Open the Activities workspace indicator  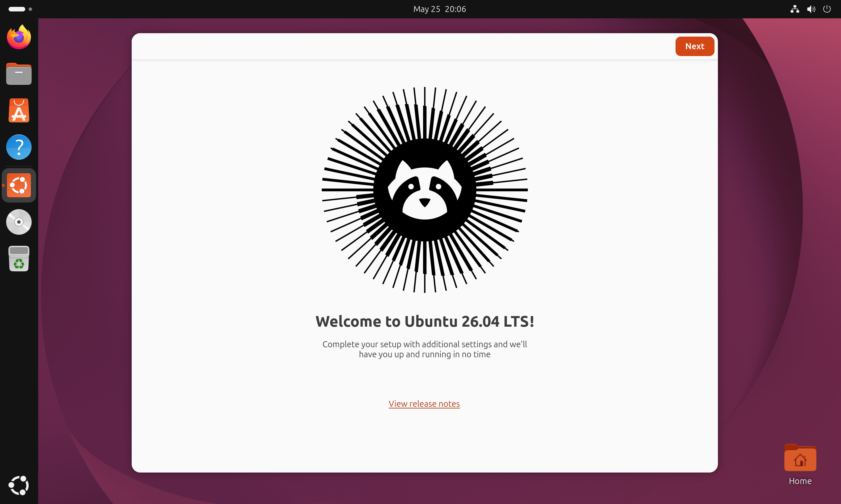pyautogui.click(x=20, y=9)
